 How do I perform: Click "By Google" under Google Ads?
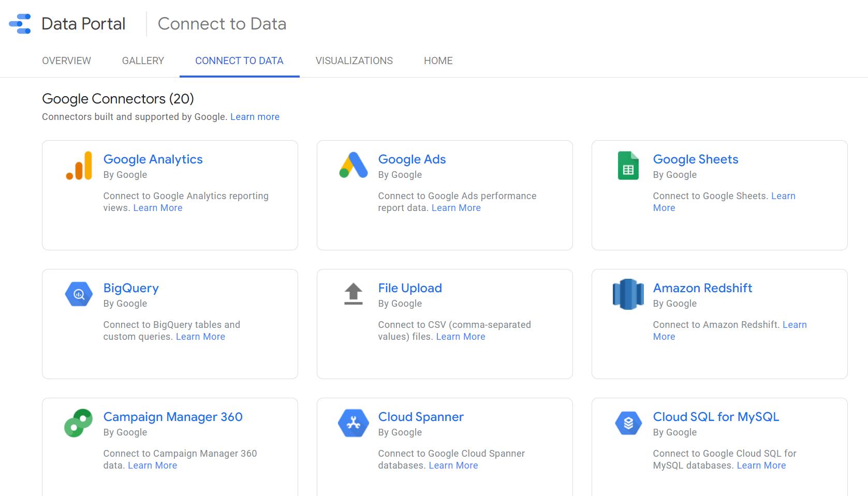pos(400,175)
